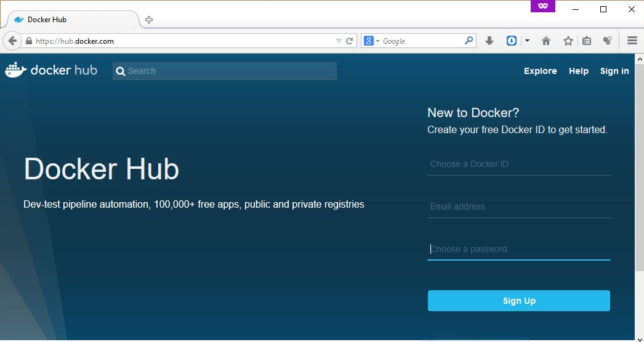Reload the page with refresh icon
Image resolution: width=644 pixels, height=342 pixels.
pyautogui.click(x=350, y=41)
